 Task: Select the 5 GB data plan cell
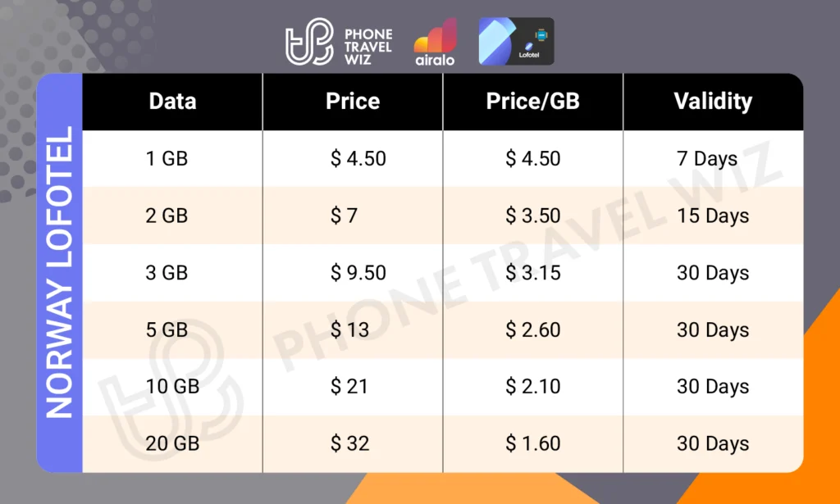click(x=167, y=329)
